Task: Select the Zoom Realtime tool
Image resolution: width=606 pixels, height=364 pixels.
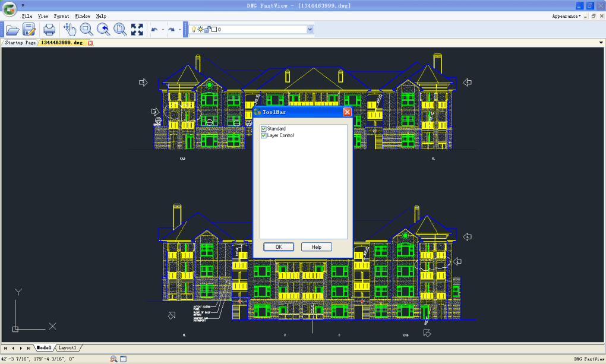Action: [86, 29]
